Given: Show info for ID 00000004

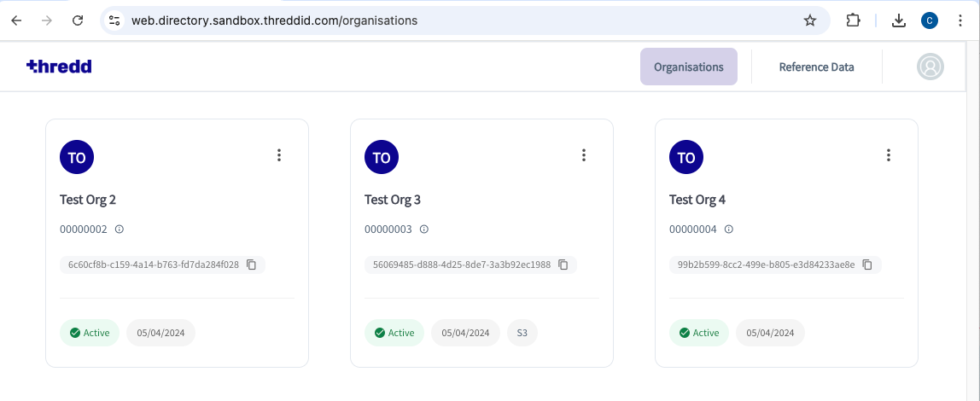Looking at the screenshot, I should [x=729, y=230].
